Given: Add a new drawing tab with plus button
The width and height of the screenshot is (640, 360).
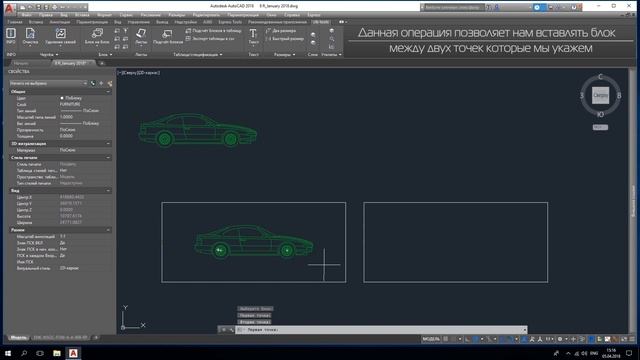Looking at the screenshot, I should (102, 63).
